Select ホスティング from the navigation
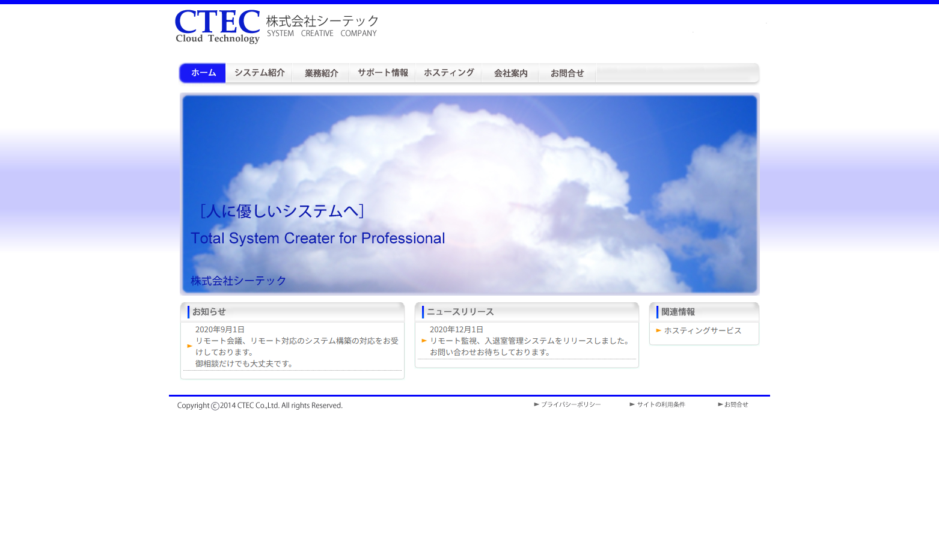 click(448, 73)
